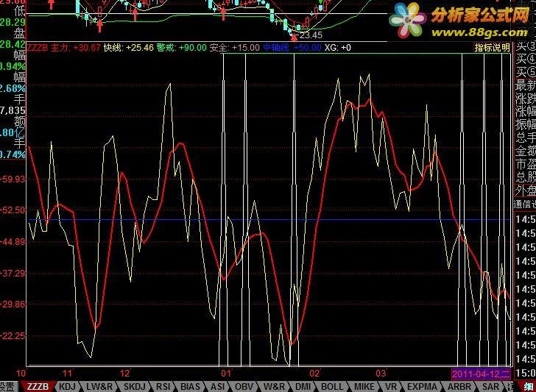536x392 pixels.
Task: Click the 37.29 axis label
Action: click(14, 273)
